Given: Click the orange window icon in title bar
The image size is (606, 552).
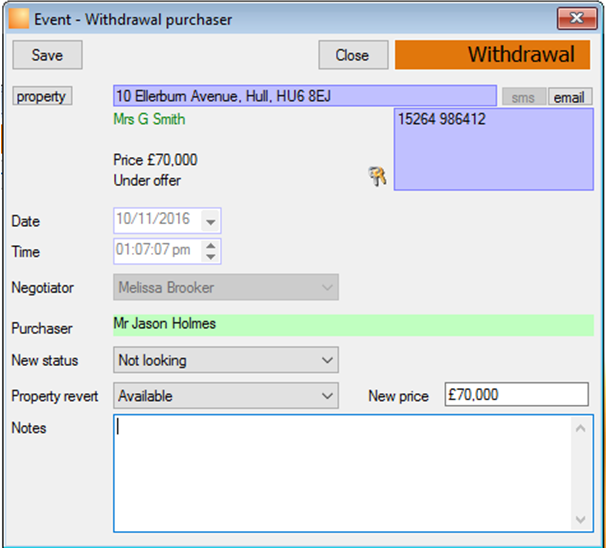Looking at the screenshot, I should coord(19,19).
